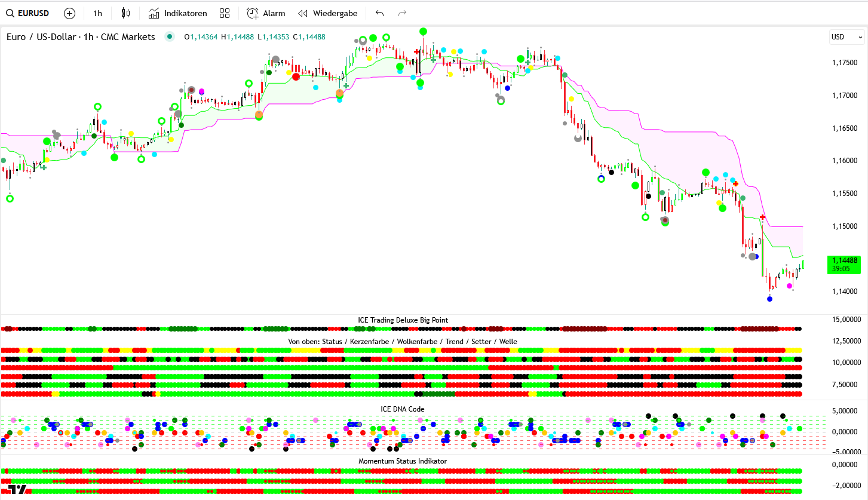The height and width of the screenshot is (500, 868).
Task: Open the 1h timeframe dropdown
Action: click(x=97, y=13)
